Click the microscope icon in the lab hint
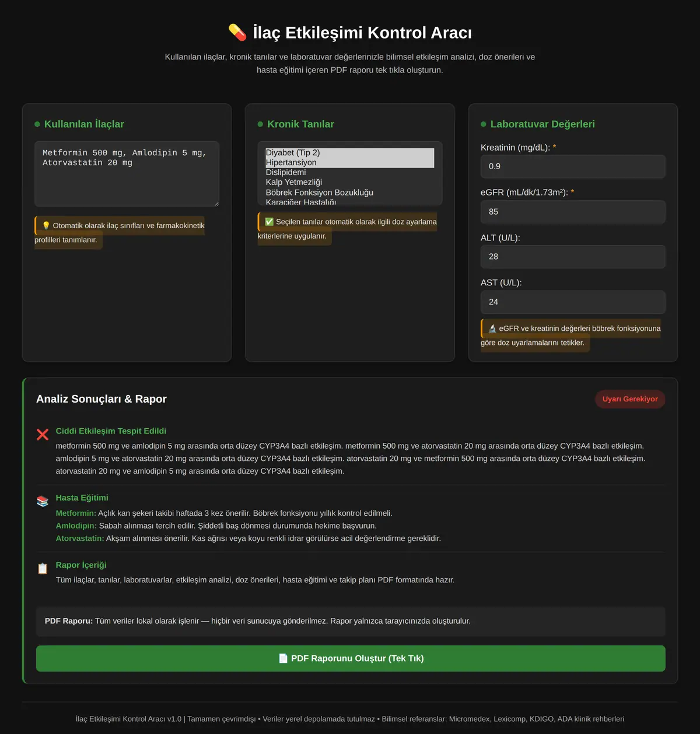 [x=492, y=328]
